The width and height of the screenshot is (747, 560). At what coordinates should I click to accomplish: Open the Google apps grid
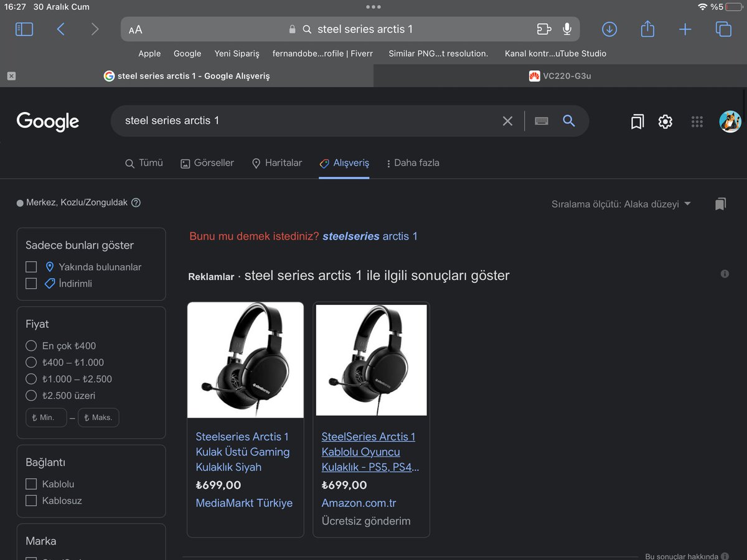pos(697,121)
